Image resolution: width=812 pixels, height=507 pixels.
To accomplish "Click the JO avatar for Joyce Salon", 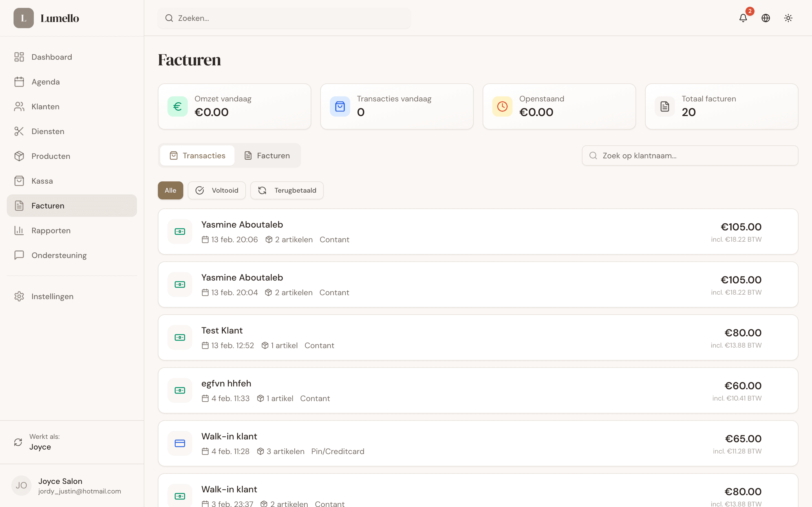I will (x=21, y=485).
